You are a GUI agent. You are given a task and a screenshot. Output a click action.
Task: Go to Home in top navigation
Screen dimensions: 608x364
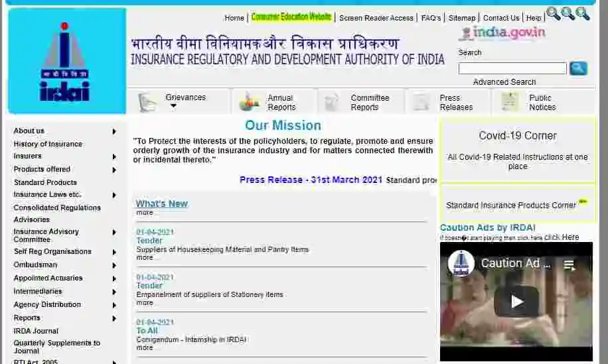click(234, 18)
